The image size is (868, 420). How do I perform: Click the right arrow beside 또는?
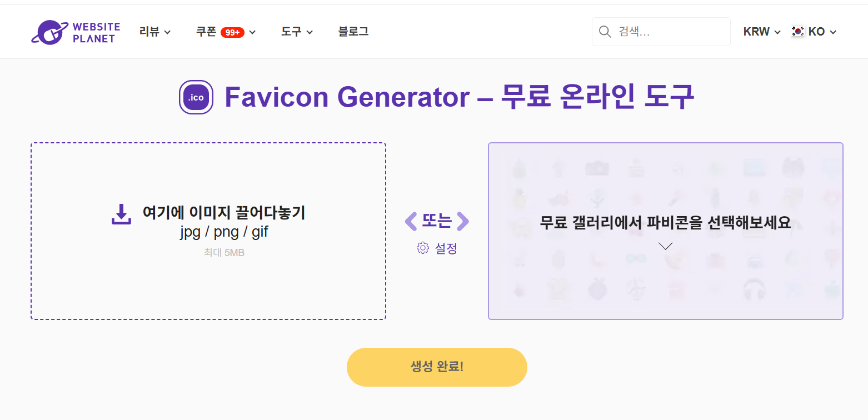[x=463, y=221]
